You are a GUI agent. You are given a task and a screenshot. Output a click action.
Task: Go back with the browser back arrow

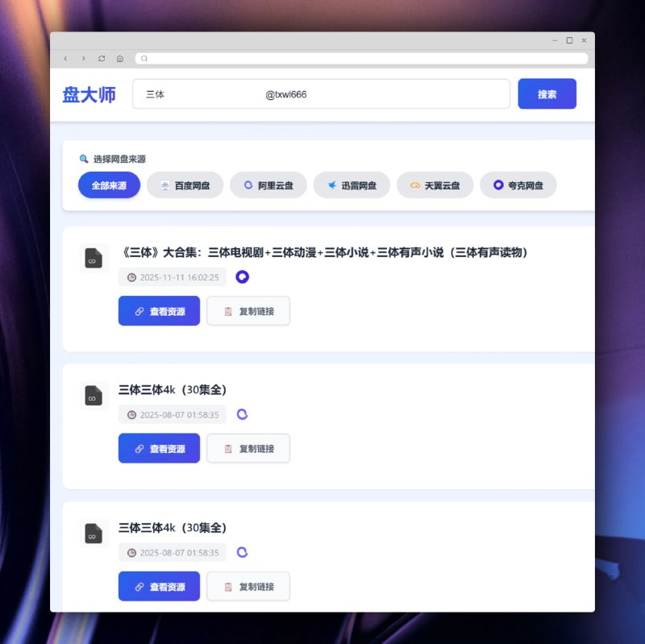[65, 58]
